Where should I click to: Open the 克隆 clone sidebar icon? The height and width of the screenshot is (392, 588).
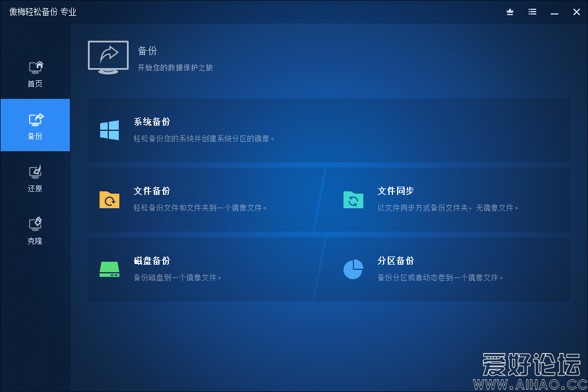pyautogui.click(x=36, y=224)
